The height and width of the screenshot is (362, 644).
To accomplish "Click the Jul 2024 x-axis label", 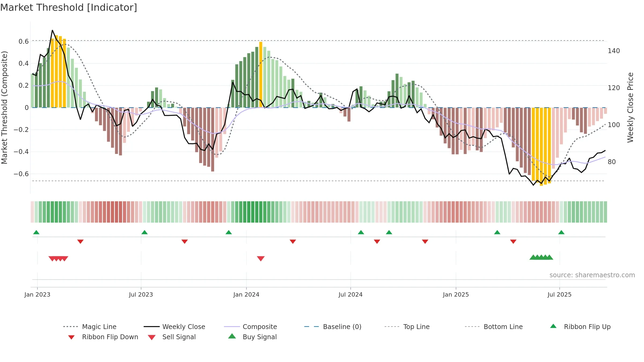I will tap(350, 295).
